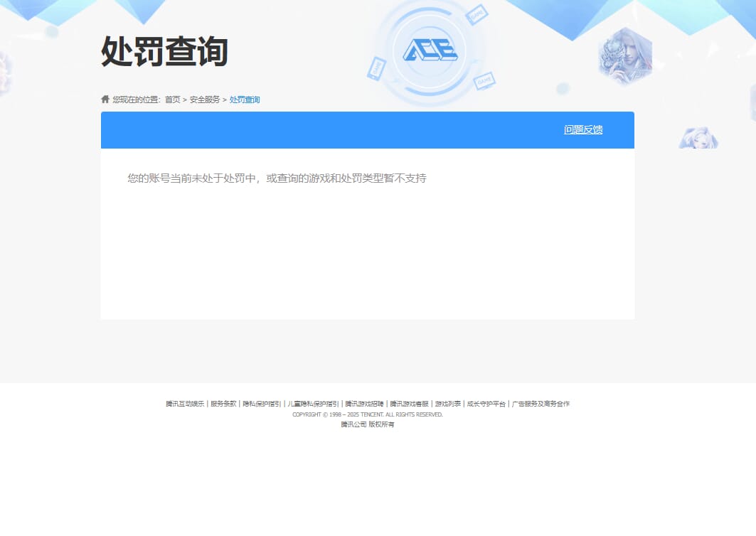Click the 处罚查询 page title heading
Viewport: 756px width, 536px height.
[163, 53]
